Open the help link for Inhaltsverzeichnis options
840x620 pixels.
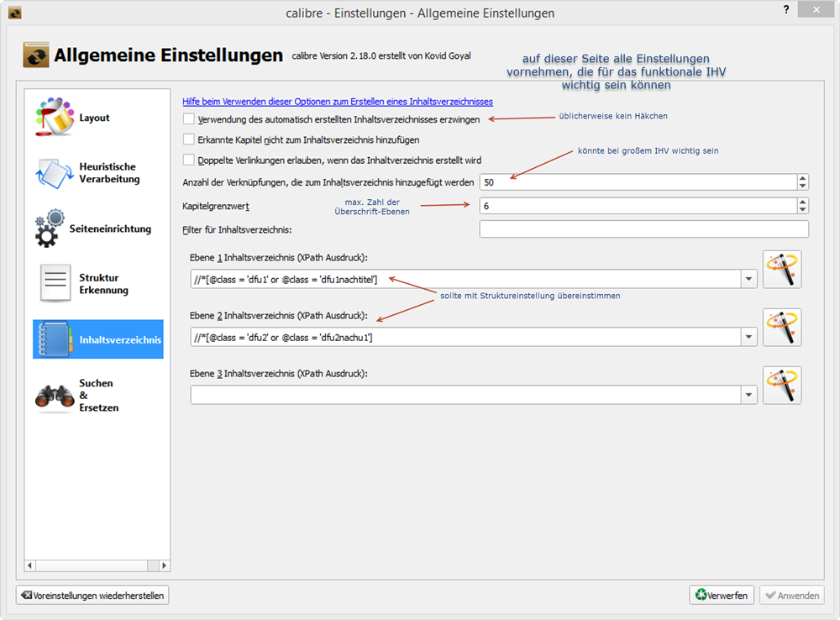(x=337, y=102)
